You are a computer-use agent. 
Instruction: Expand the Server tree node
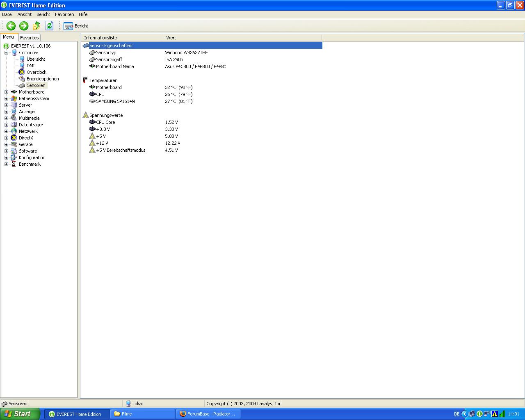[6, 105]
